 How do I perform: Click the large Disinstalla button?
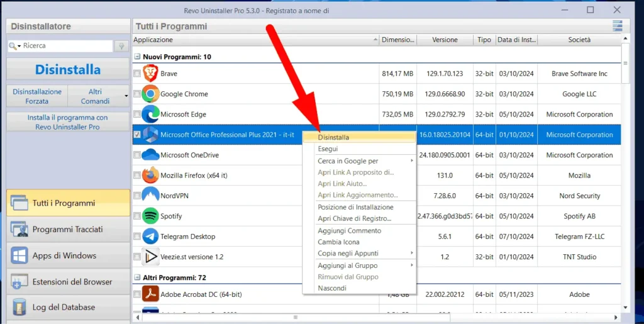68,69
